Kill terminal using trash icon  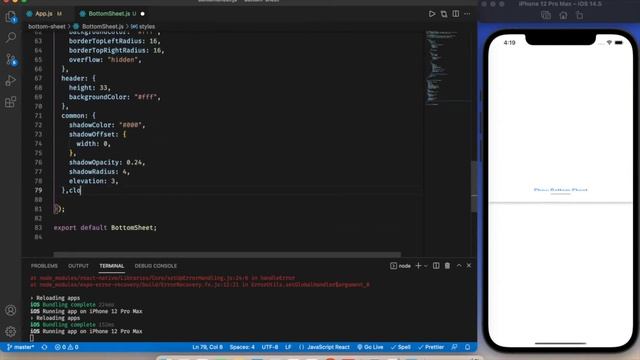point(447,266)
